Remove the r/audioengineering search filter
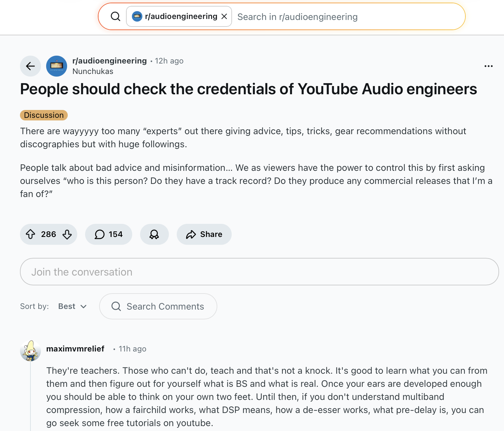 tap(224, 16)
